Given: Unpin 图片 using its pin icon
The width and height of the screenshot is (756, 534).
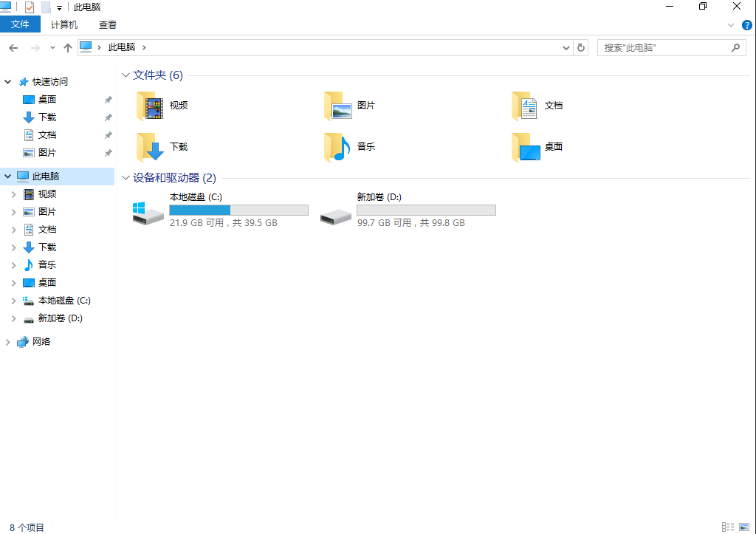Looking at the screenshot, I should [108, 154].
